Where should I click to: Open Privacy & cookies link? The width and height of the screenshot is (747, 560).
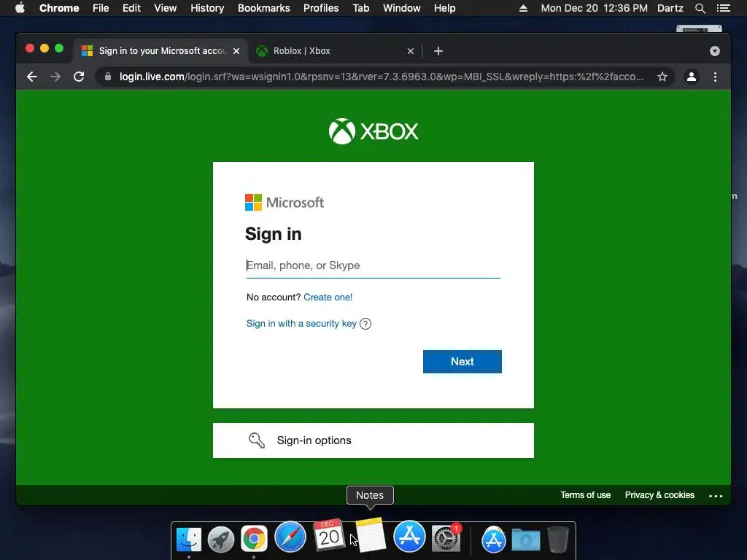(659, 495)
